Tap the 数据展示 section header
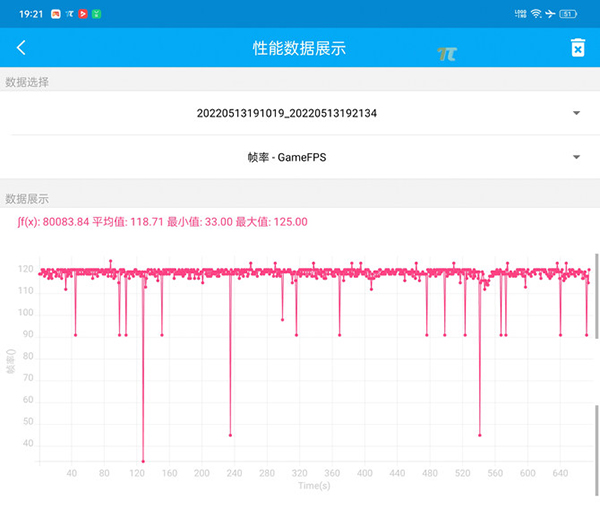The width and height of the screenshot is (600, 510). 27,199
